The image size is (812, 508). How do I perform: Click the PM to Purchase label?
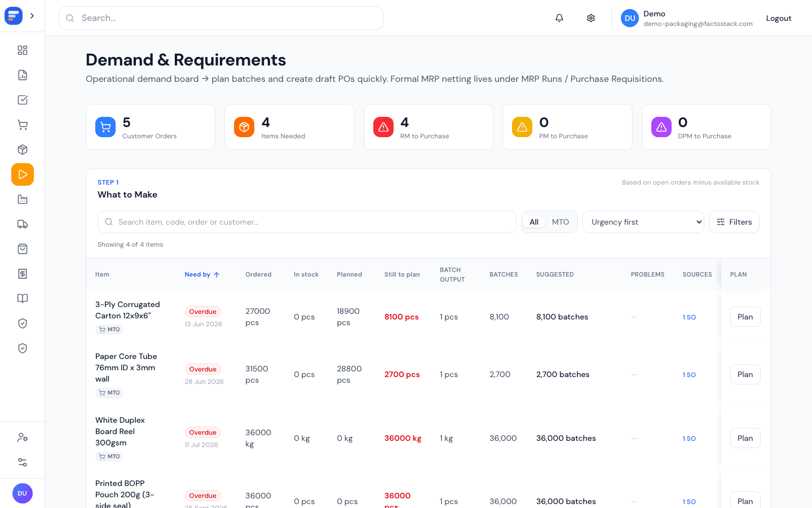tap(563, 136)
